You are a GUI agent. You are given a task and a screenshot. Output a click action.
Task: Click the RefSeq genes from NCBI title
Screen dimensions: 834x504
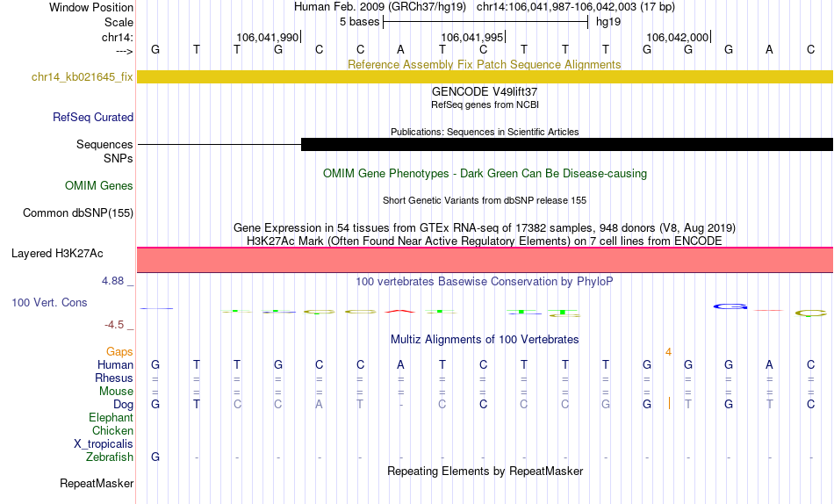485,104
